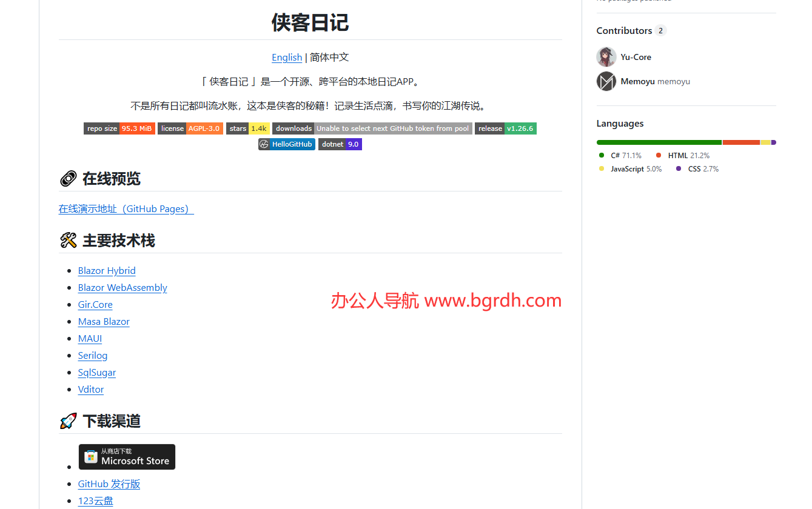The width and height of the screenshot is (812, 509).
Task: Click the green C# segment of language bar
Action: pyautogui.click(x=659, y=142)
